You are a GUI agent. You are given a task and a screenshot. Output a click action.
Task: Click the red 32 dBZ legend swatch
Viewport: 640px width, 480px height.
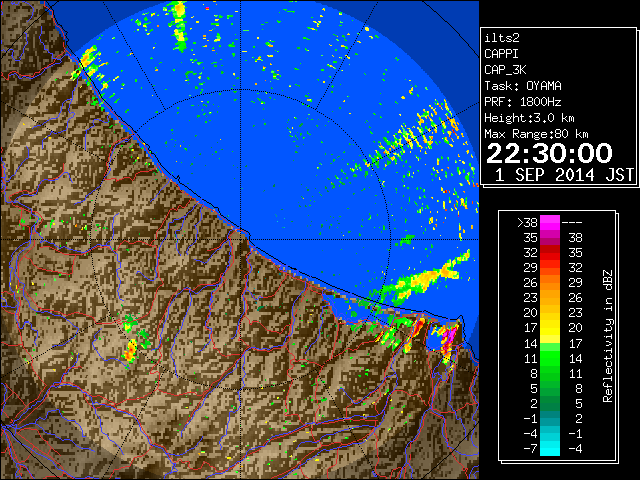pyautogui.click(x=550, y=253)
